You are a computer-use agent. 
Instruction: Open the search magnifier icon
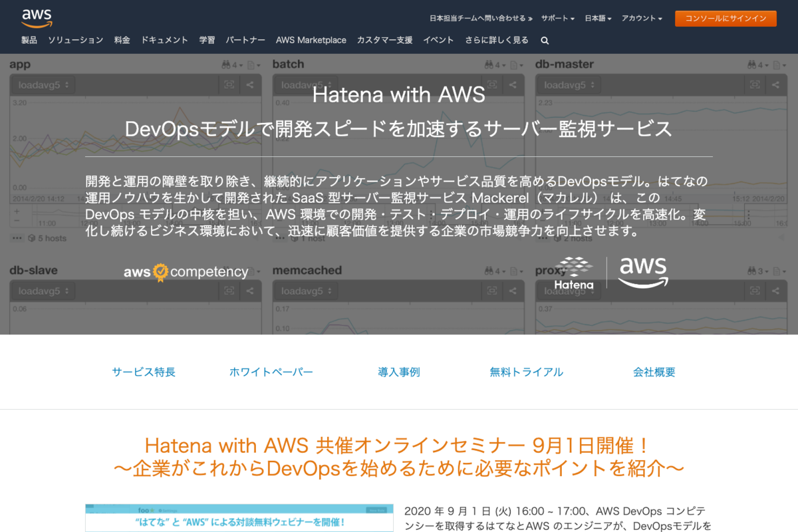pyautogui.click(x=545, y=41)
